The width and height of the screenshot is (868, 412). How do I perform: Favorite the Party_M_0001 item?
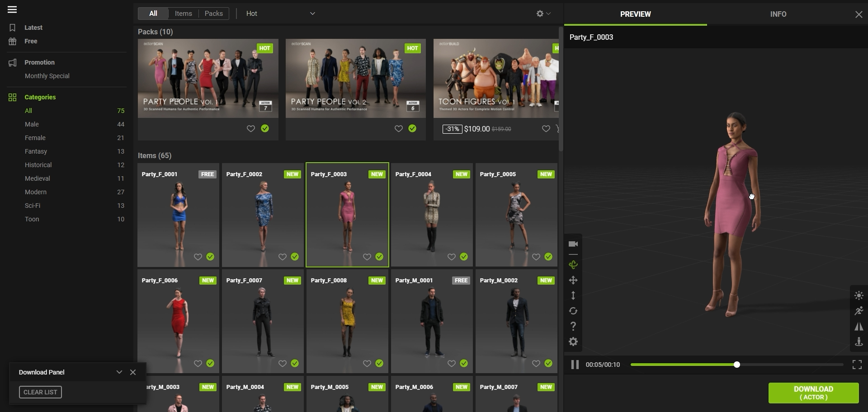pyautogui.click(x=452, y=364)
